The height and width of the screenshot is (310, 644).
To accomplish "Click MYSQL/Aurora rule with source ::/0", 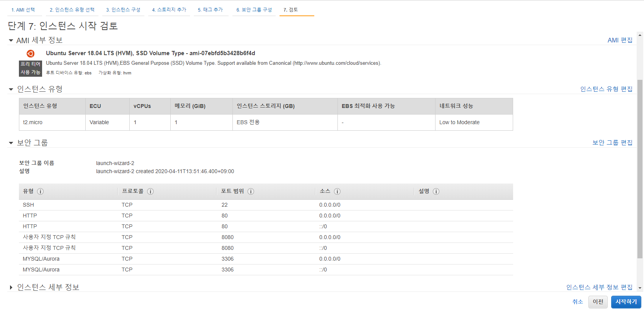I will tap(266, 270).
